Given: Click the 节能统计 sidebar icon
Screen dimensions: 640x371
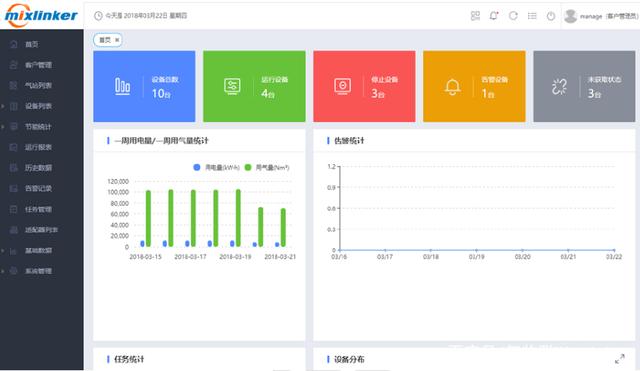Looking at the screenshot, I should [14, 127].
